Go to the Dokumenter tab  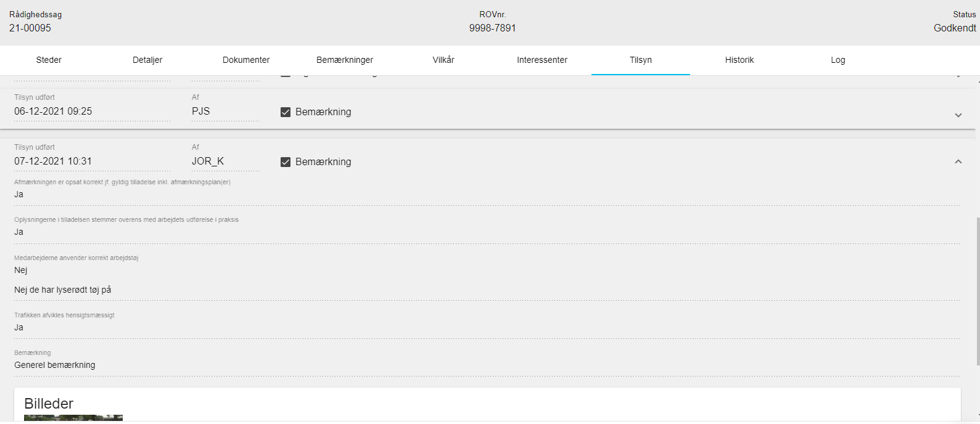click(246, 60)
